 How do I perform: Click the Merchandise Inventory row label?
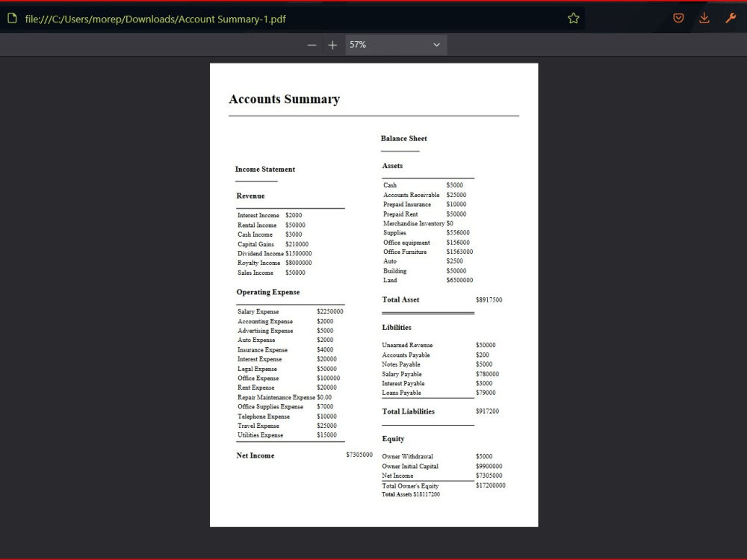pyautogui.click(x=414, y=223)
